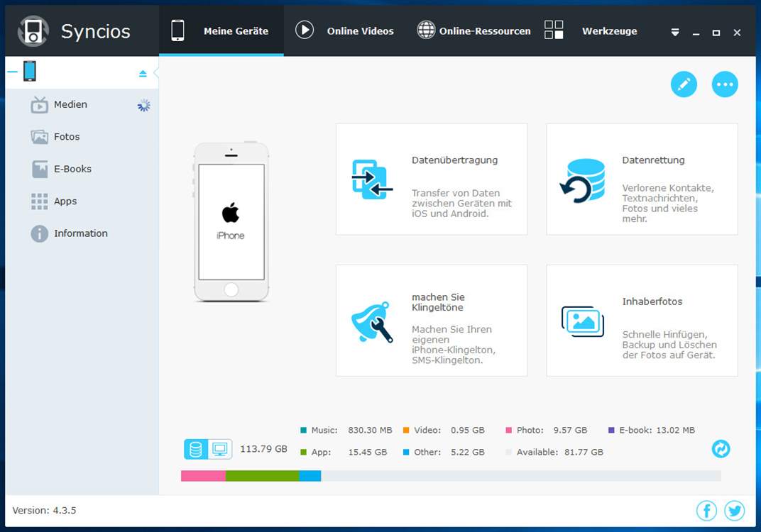Click the grid icon for Werkzeuge
The height and width of the screenshot is (532, 761).
[554, 30]
